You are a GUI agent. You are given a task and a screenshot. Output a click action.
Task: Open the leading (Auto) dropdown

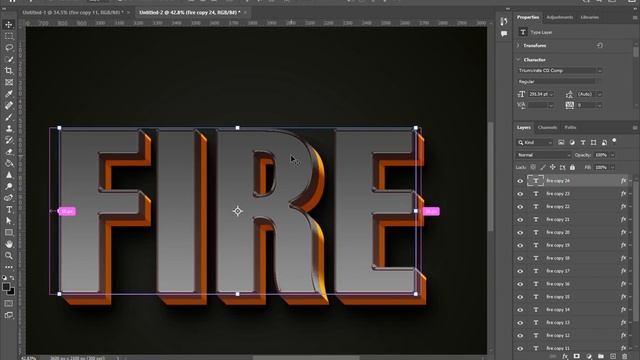pyautogui.click(x=599, y=94)
